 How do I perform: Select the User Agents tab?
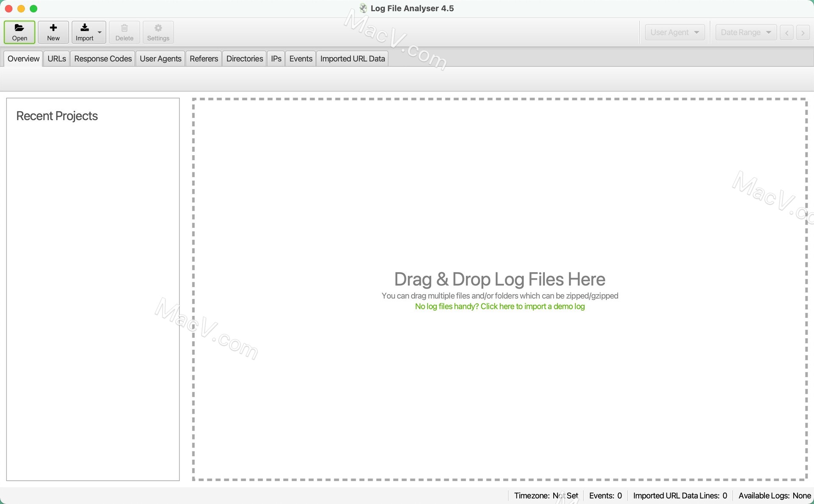click(161, 59)
